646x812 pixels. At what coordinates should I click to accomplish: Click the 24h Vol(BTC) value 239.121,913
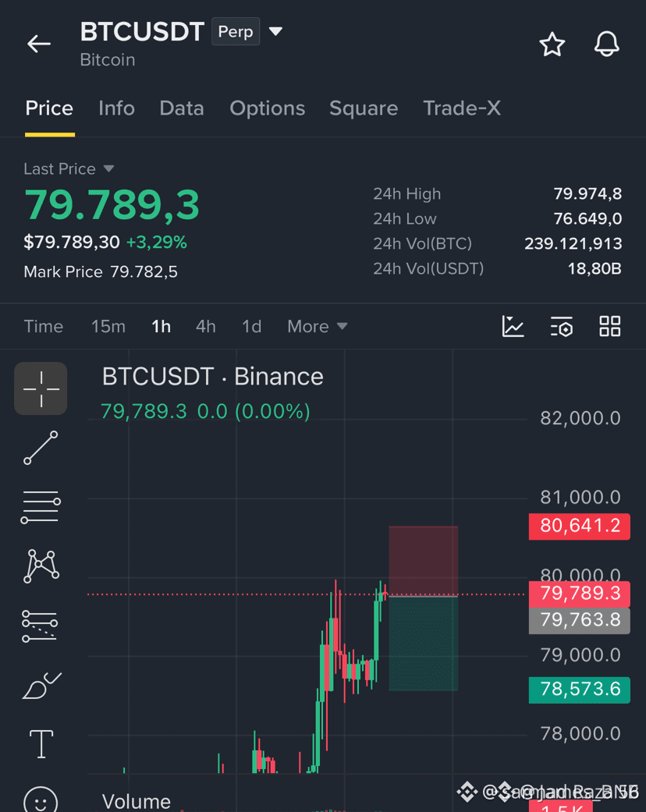(x=573, y=243)
